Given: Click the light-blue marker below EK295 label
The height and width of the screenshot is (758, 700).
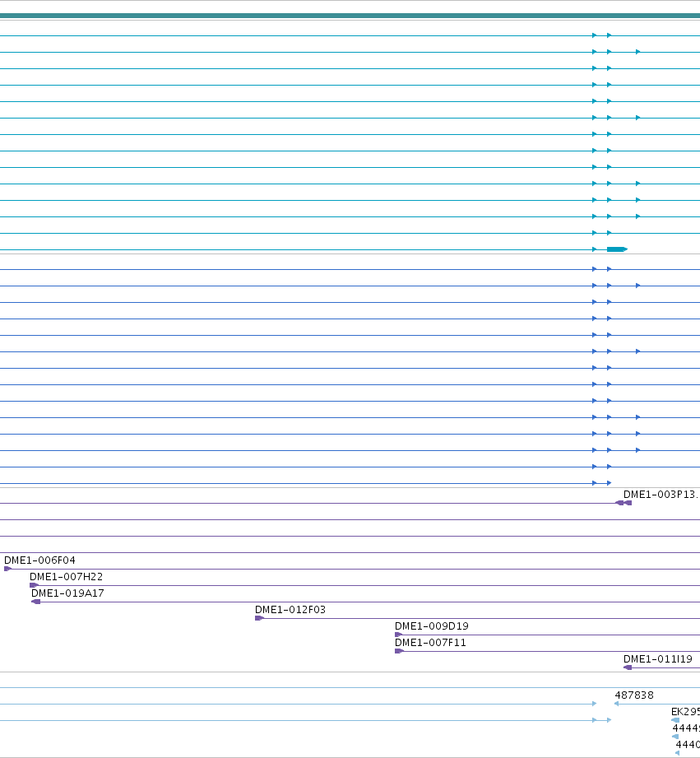Looking at the screenshot, I should (675, 720).
